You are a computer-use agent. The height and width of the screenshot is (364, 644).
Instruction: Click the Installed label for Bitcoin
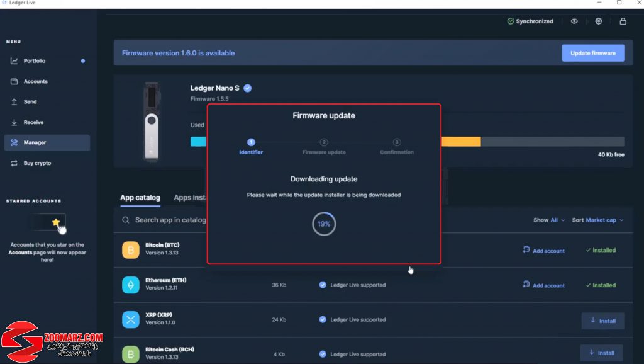tap(601, 250)
